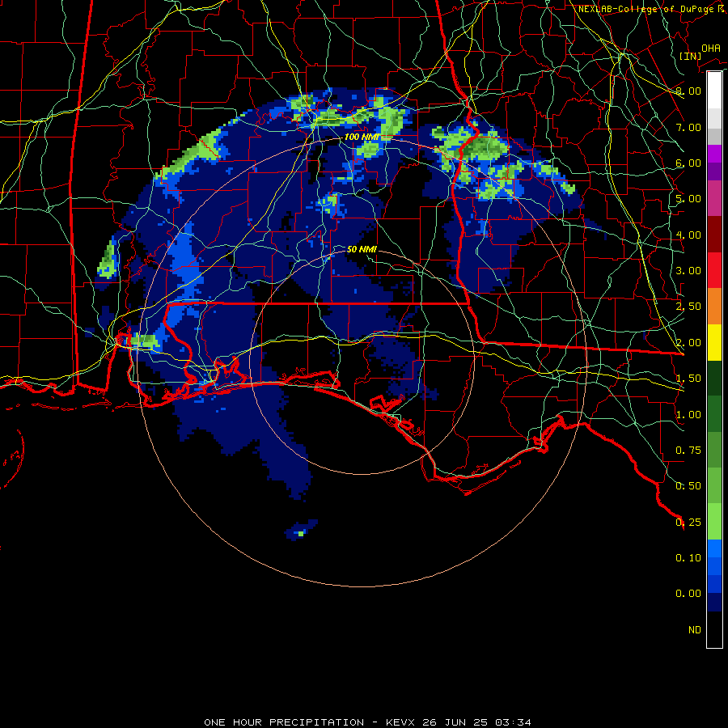
Task: Click the "0.50" legend value
Action: [688, 486]
